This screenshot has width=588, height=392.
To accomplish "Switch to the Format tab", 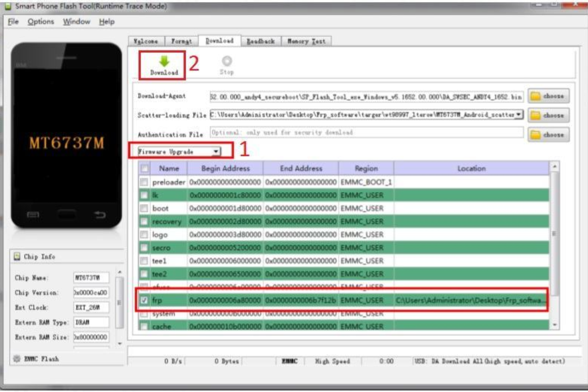I will coord(181,41).
